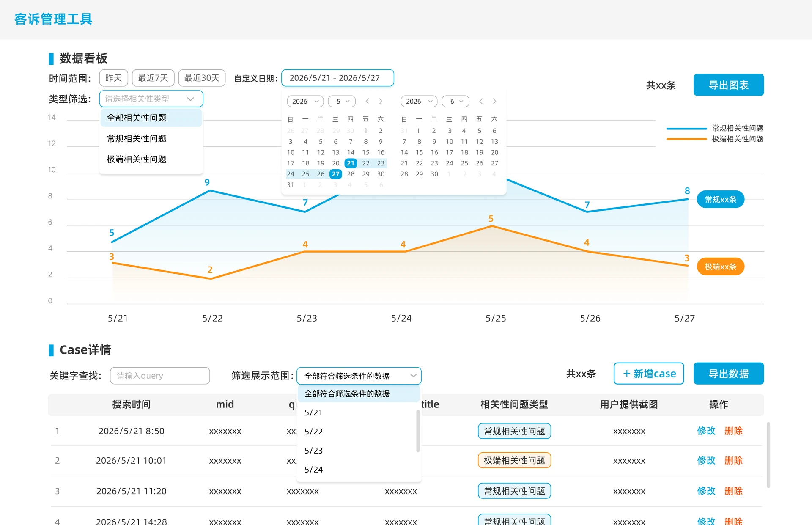Click the orange data point 2 on 5/22
The image size is (812, 525).
click(211, 278)
